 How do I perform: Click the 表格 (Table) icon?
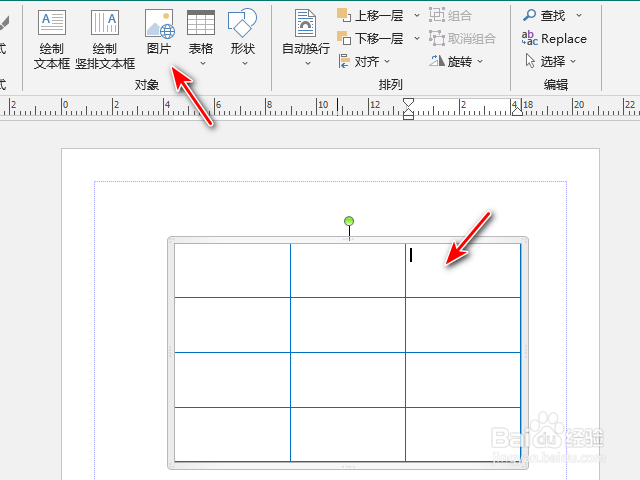201,22
